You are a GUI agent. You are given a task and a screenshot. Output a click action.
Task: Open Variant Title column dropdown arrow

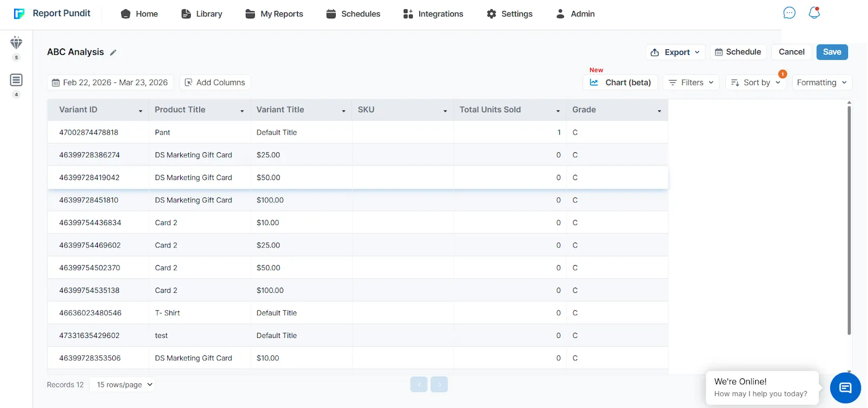(x=343, y=111)
